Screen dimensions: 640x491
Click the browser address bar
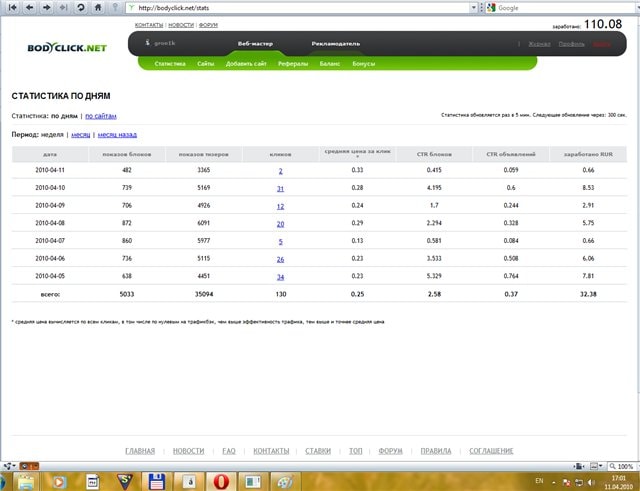pyautogui.click(x=300, y=7)
